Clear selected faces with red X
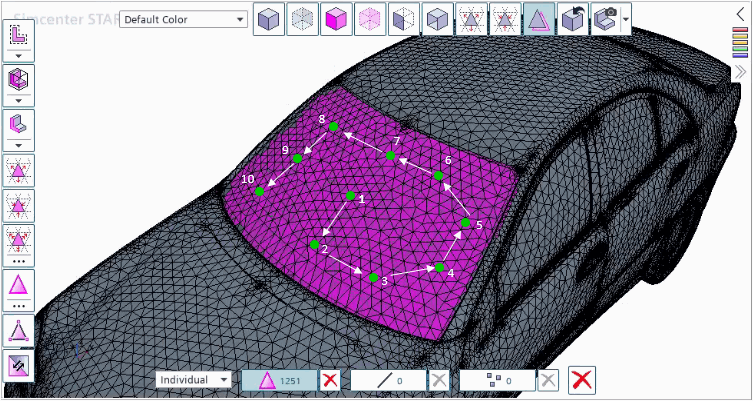This screenshot has width=753, height=401. pos(330,380)
